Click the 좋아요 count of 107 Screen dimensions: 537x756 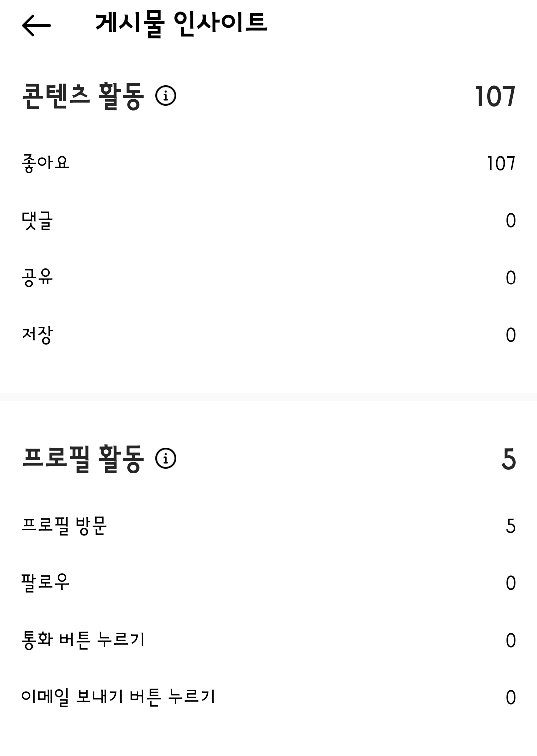tap(501, 164)
